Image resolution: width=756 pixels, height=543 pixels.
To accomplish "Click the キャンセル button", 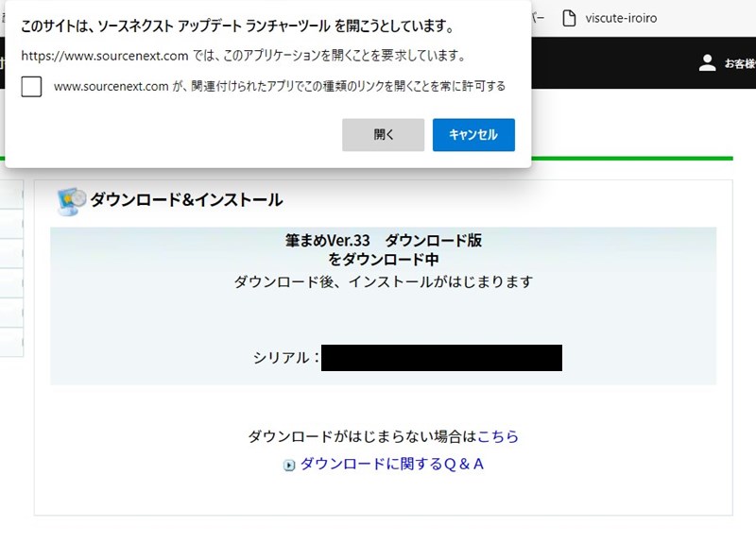I will coord(473,135).
